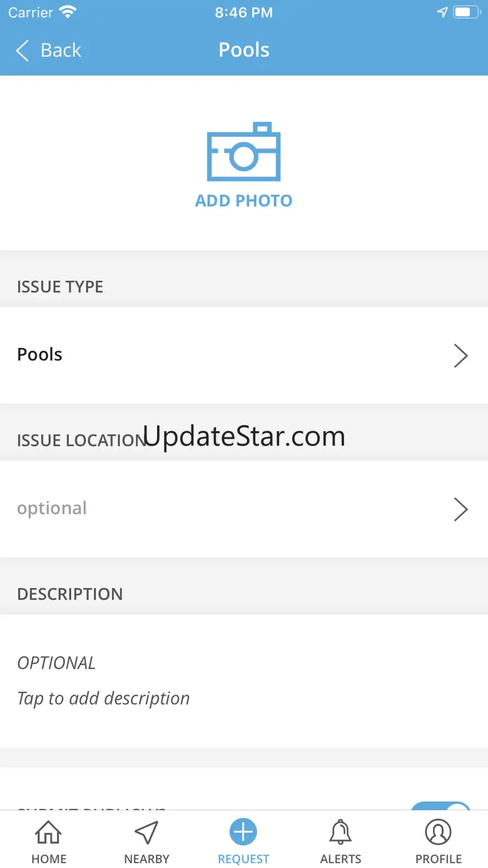Click the ADD PHOTO text link
The height and width of the screenshot is (868, 488).
coord(244,201)
